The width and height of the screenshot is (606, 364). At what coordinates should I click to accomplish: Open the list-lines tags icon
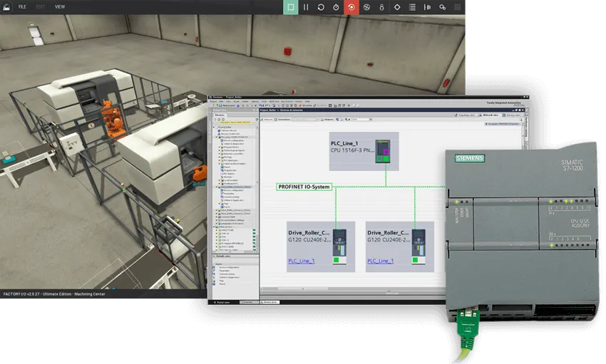(412, 7)
